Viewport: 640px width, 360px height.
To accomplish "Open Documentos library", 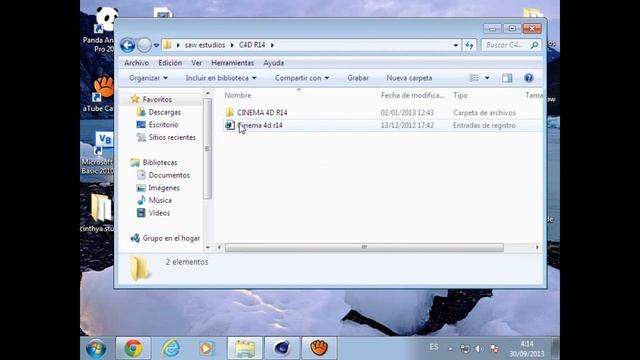I will point(169,175).
